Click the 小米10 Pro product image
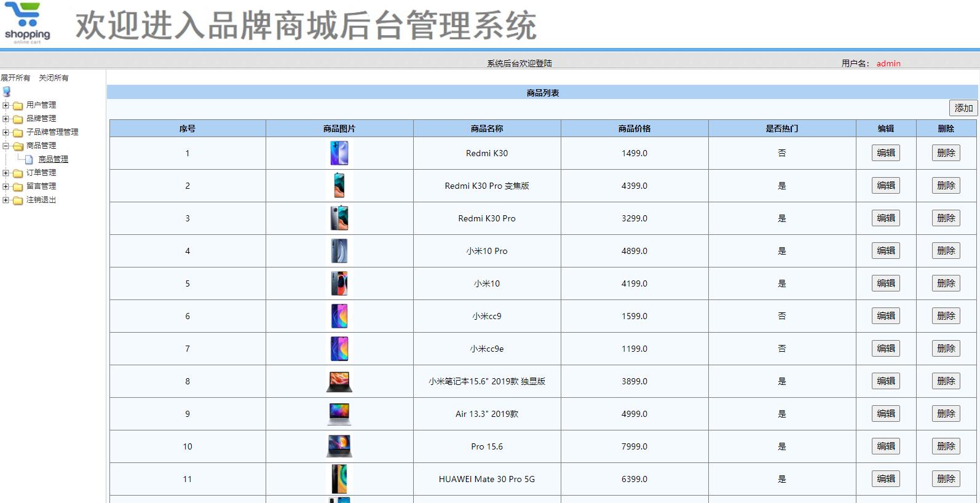This screenshot has width=980, height=503. pyautogui.click(x=339, y=251)
